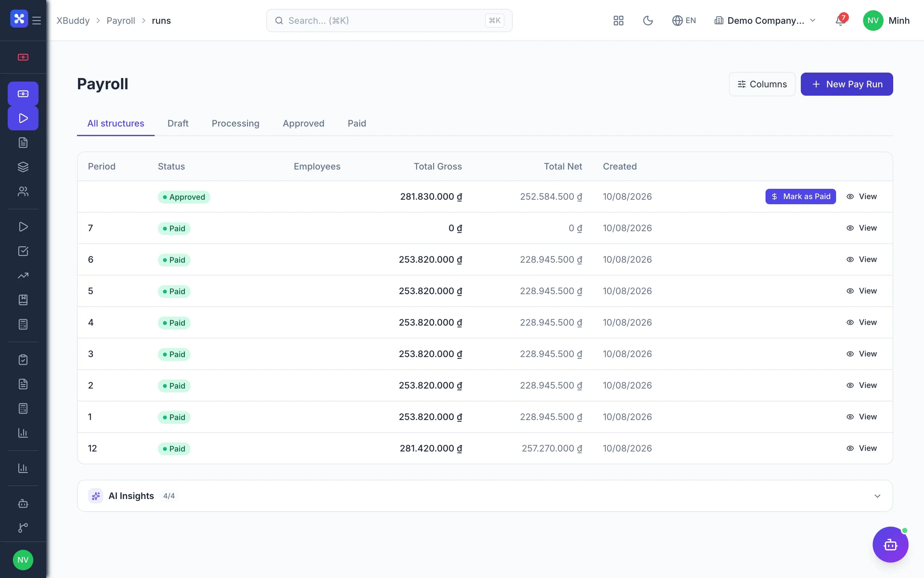The image size is (924, 578).
Task: Click the AI Insights 4/4 counter
Action: tap(169, 496)
